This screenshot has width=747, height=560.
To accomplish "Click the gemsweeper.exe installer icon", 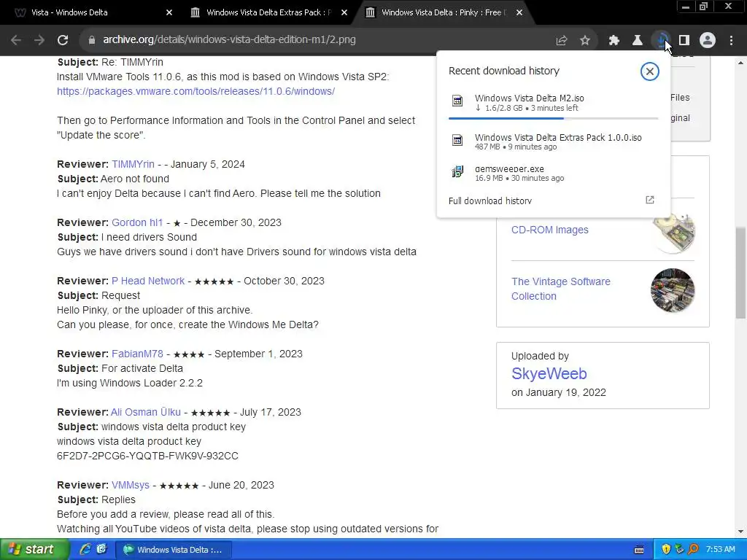I will click(457, 171).
